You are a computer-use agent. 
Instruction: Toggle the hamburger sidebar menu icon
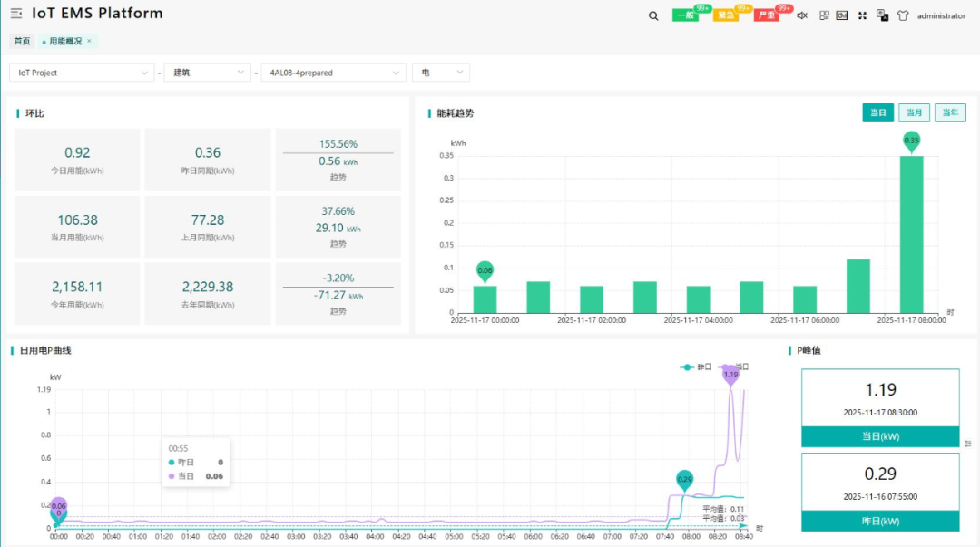(x=16, y=13)
